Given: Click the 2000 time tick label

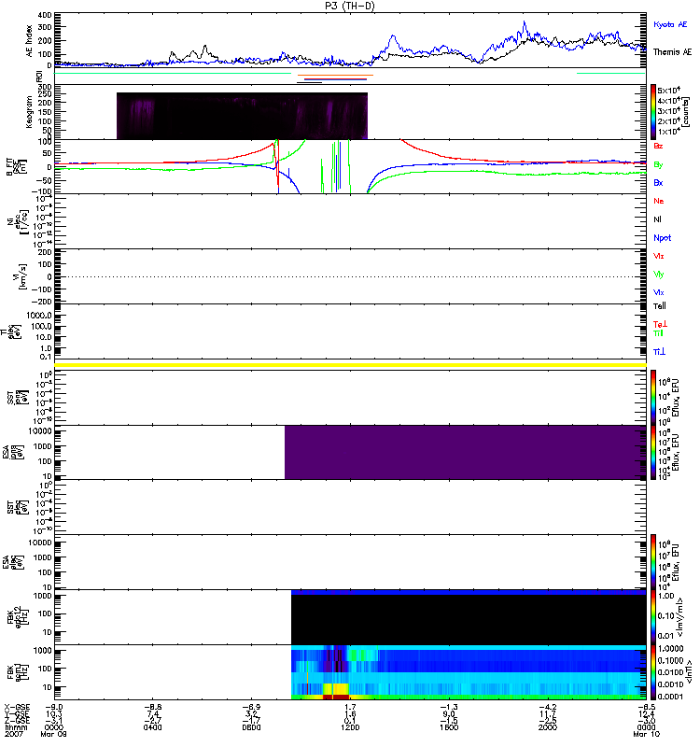Looking at the screenshot, I should pyautogui.click(x=548, y=727).
